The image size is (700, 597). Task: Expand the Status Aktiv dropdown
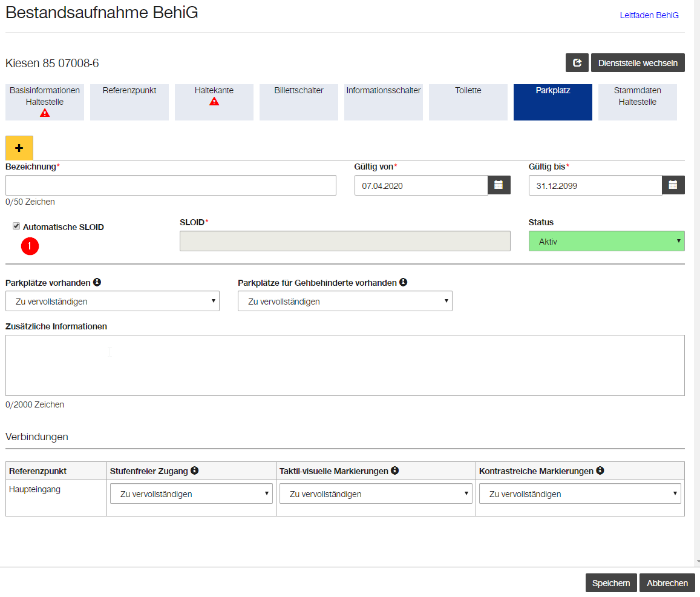(x=606, y=241)
